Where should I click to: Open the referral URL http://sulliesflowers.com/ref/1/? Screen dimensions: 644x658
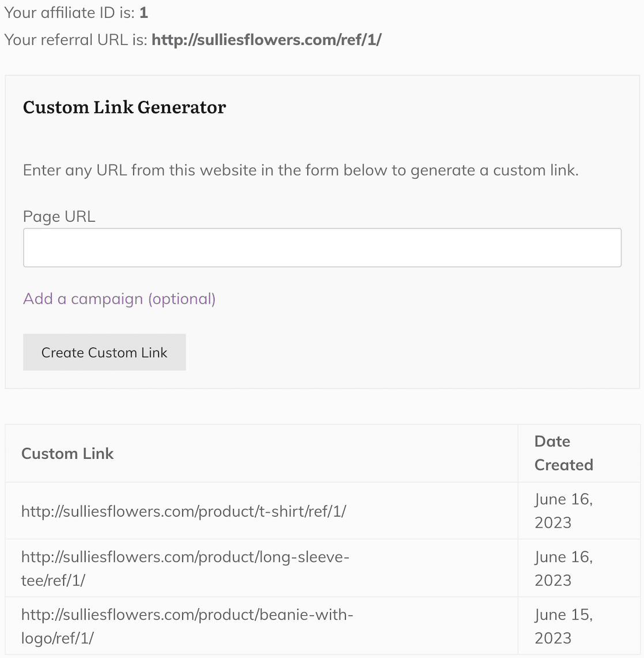[267, 40]
